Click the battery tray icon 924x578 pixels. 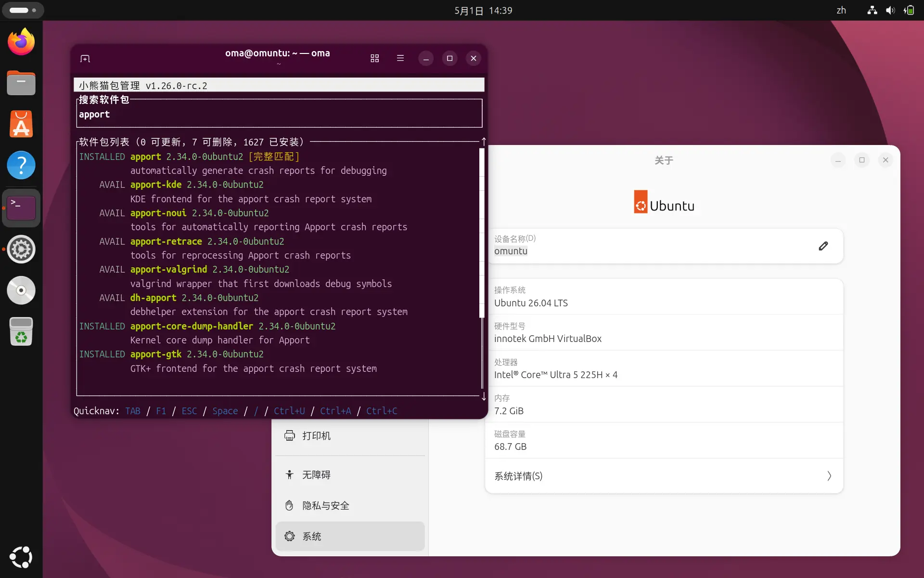coord(909,10)
